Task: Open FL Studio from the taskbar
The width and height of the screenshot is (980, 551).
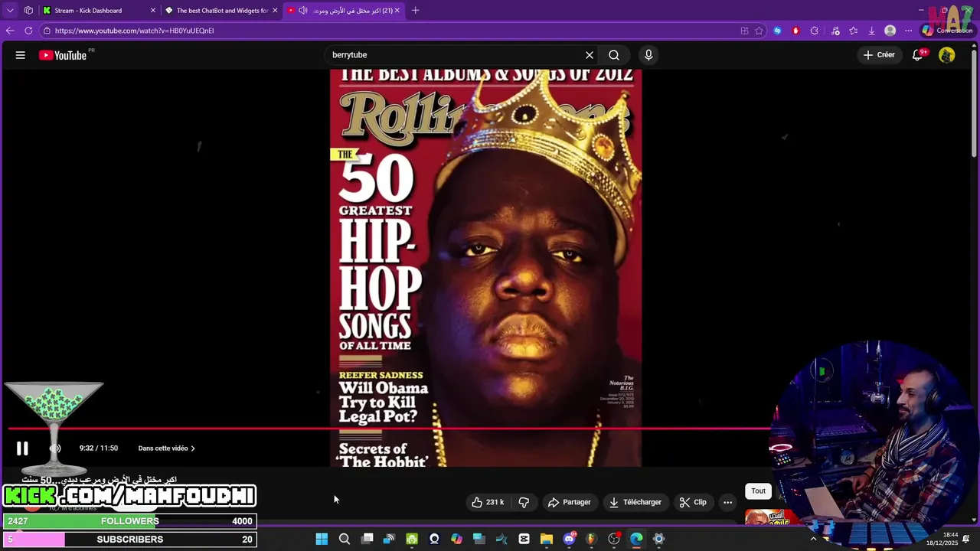Action: pyautogui.click(x=591, y=539)
